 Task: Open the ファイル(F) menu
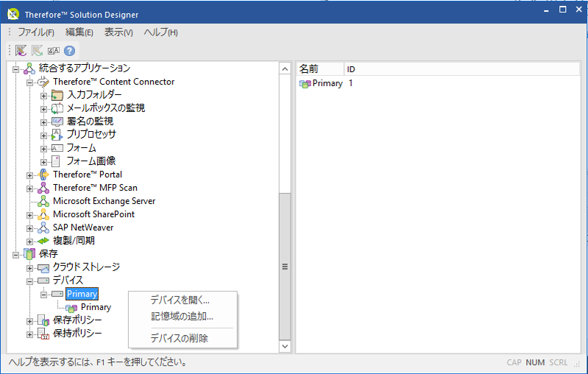click(36, 32)
